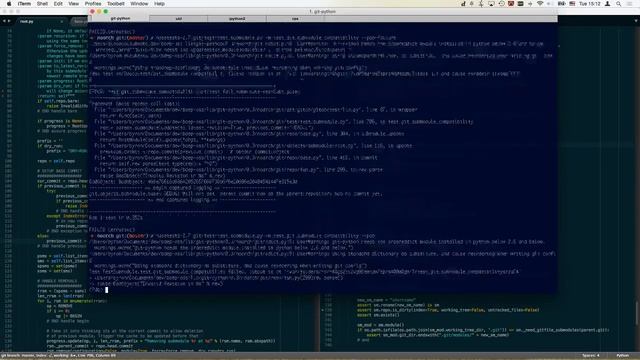
Task: Open the Wi-Fi status menu
Action: (x=540, y=4)
